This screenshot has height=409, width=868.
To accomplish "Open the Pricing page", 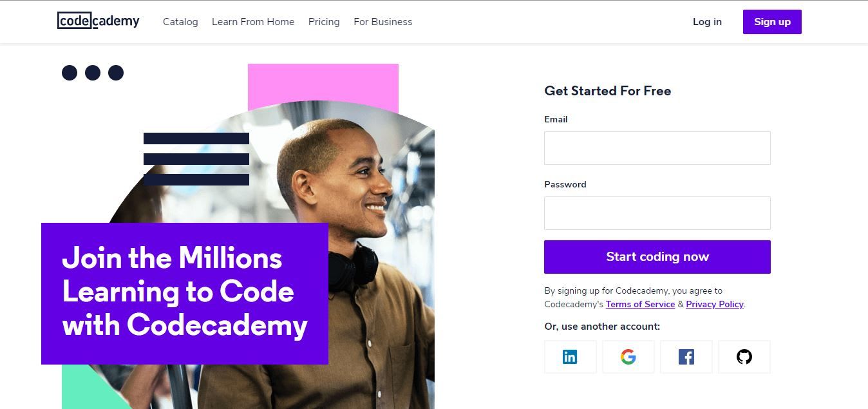I will 324,22.
